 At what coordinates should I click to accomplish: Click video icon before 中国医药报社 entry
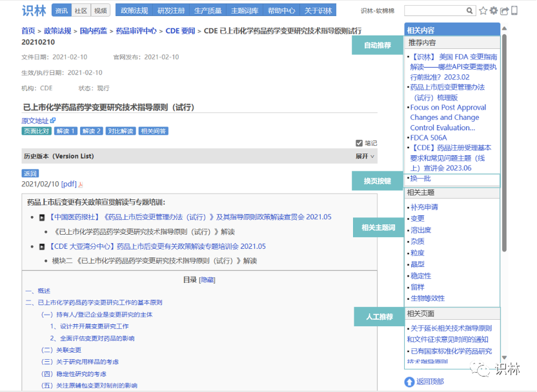[x=42, y=217]
